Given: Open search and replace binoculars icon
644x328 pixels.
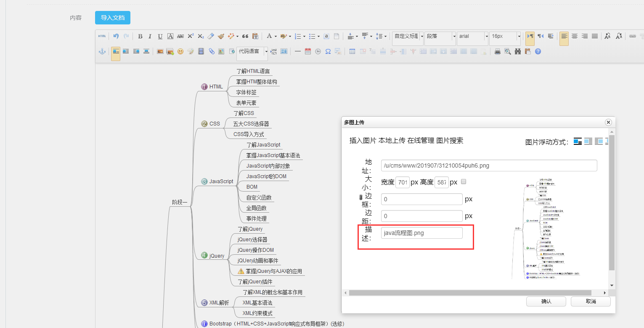Looking at the screenshot, I should pos(517,51).
